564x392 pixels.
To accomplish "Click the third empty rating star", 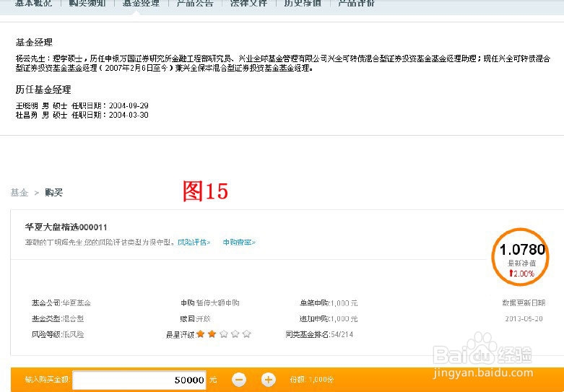I will pyautogui.click(x=224, y=334).
